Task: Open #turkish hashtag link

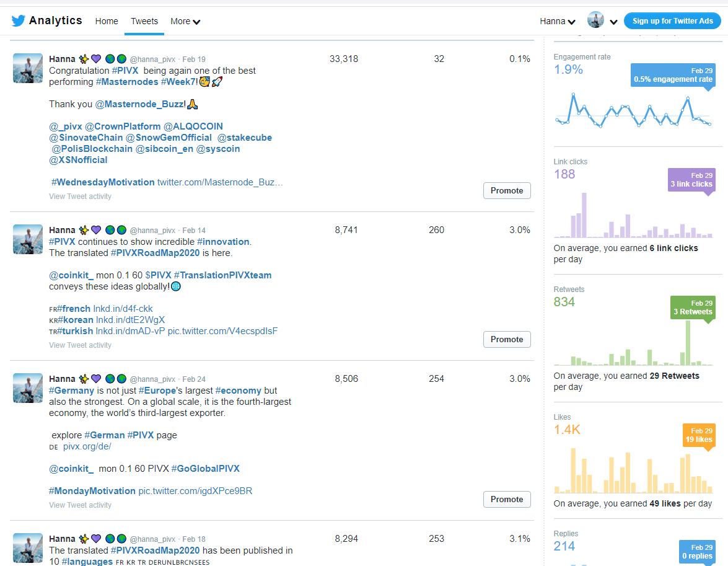Action: 75,331
